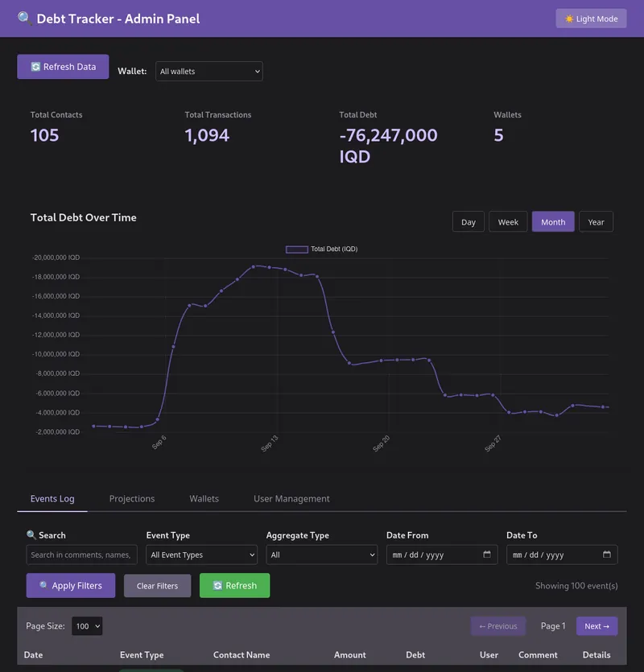Click the refresh icon in green Refresh button
Viewport: 644px width, 672px height.
[218, 585]
